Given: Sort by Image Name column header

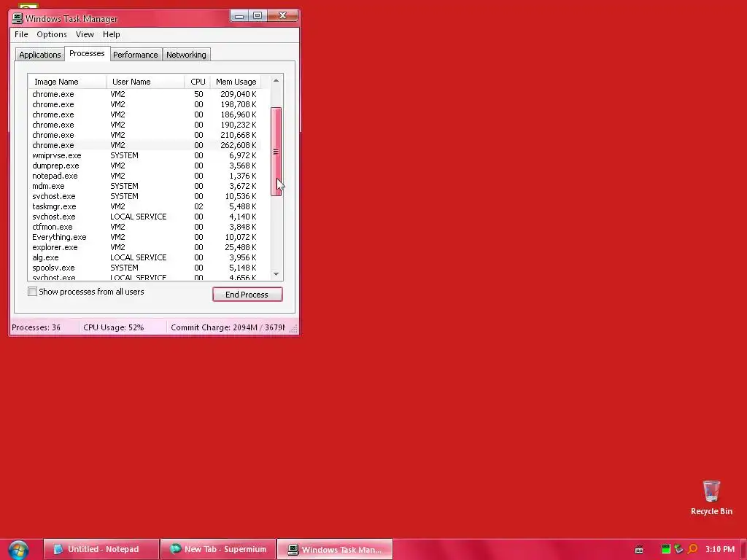Looking at the screenshot, I should (x=68, y=82).
